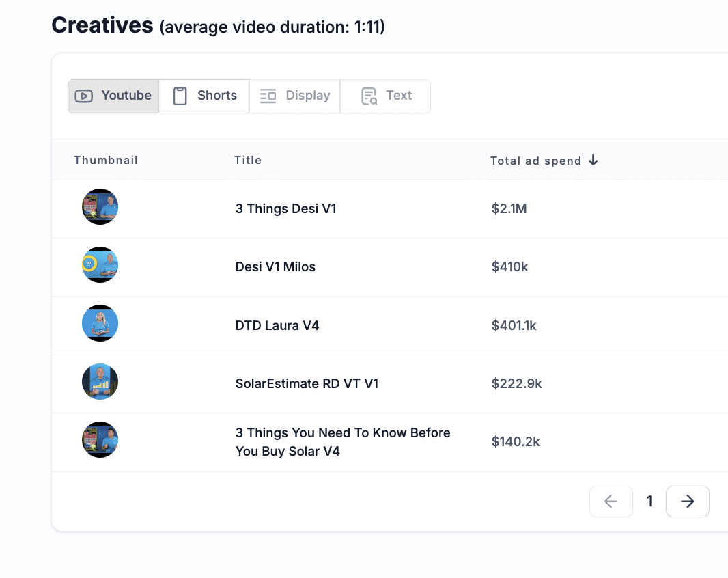
Task: Open the Desi V1 Milos creative
Action: click(275, 266)
